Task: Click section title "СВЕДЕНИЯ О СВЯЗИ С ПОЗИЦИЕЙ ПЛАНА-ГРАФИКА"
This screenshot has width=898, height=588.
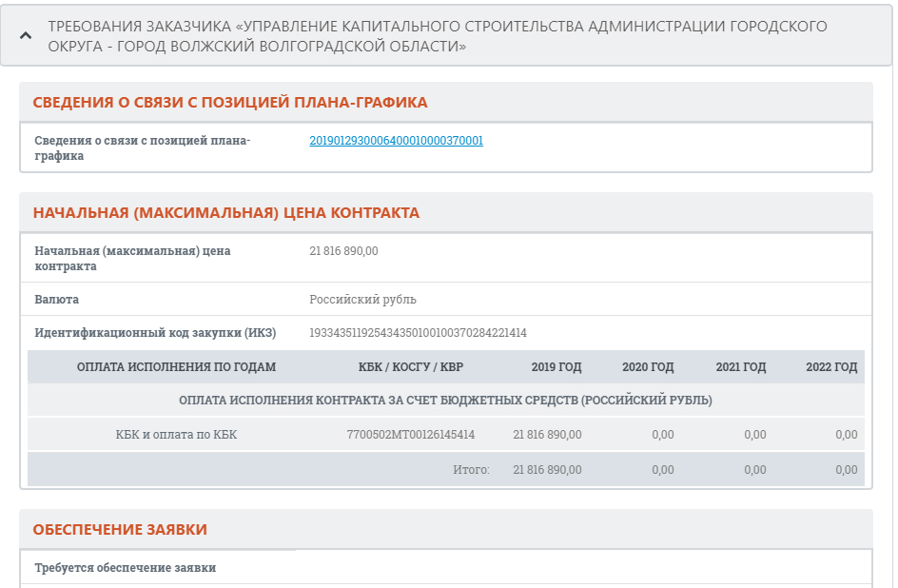Action: (230, 103)
